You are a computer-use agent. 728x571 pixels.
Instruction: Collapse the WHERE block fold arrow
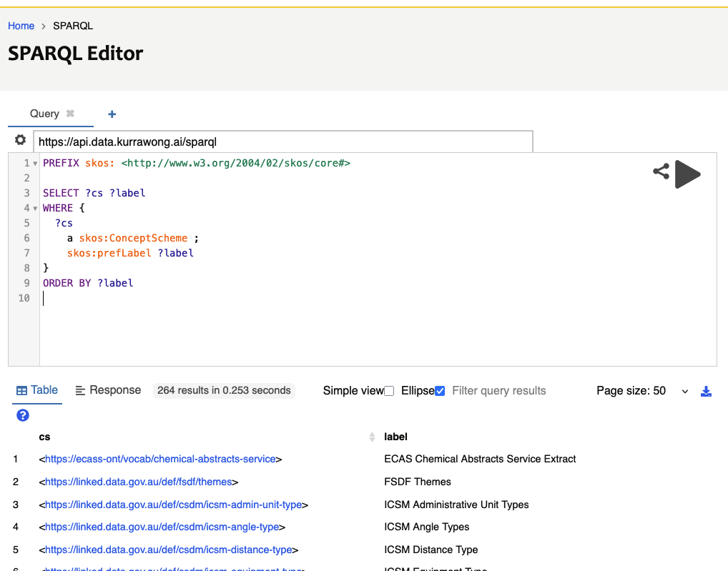(35, 209)
